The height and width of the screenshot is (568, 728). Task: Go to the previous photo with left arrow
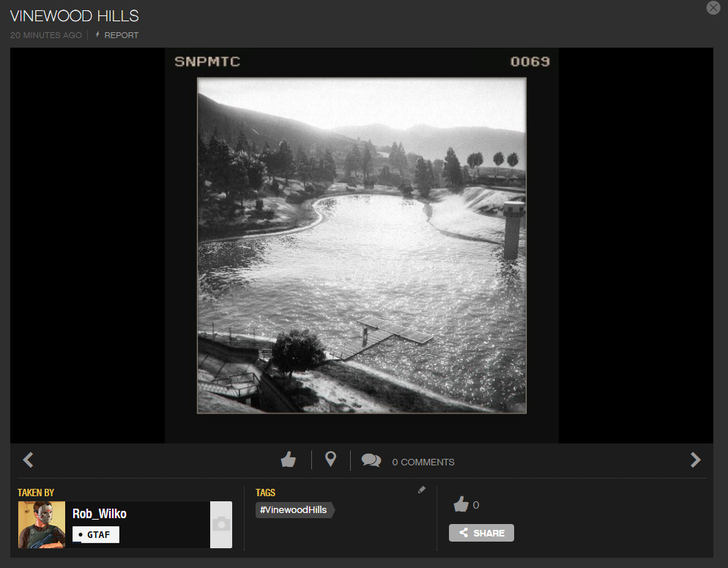click(x=28, y=460)
